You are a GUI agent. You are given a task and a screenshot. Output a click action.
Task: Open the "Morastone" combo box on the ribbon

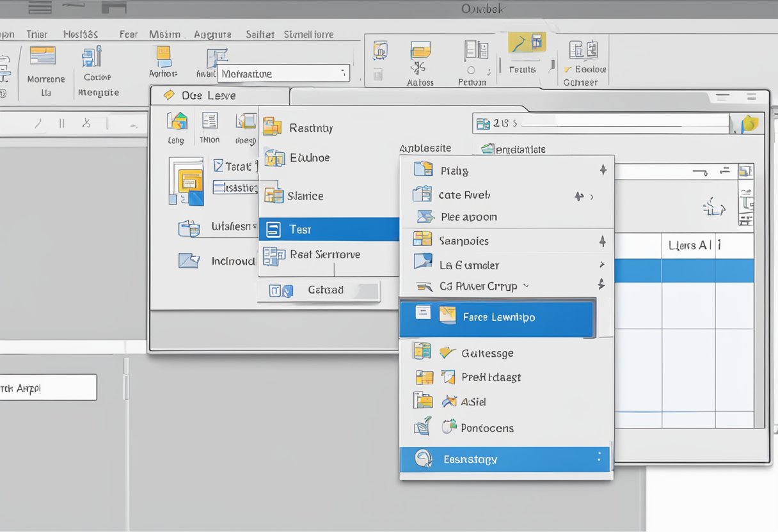[x=283, y=73]
